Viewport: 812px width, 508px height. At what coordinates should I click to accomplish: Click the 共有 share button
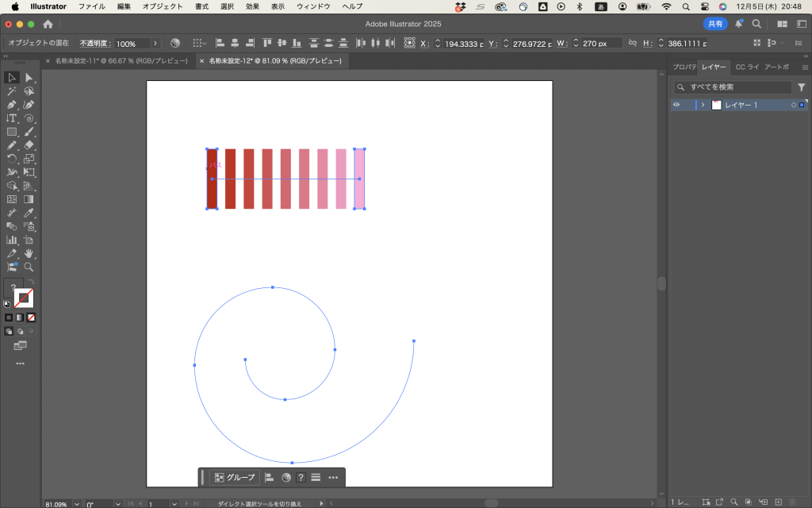[715, 24]
